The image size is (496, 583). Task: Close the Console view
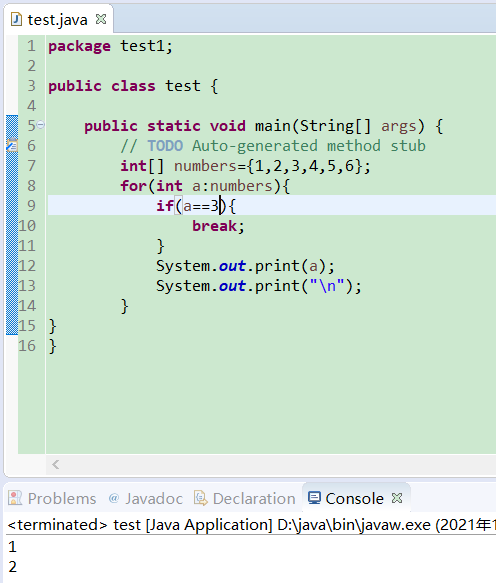click(397, 498)
